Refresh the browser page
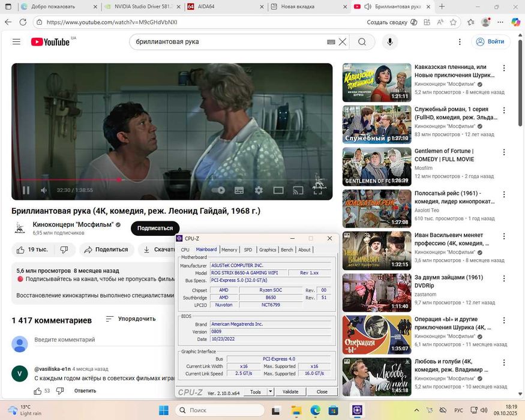The width and height of the screenshot is (525, 420). coord(23,22)
